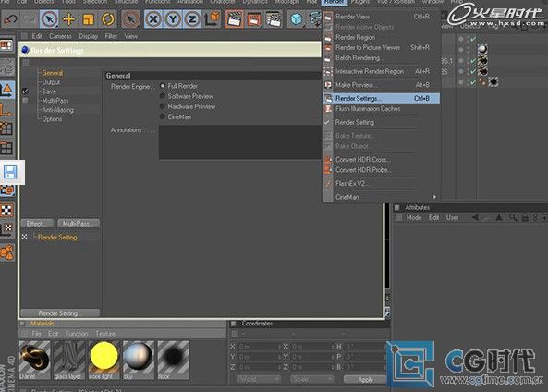This screenshot has height=392, width=548.
Task: Choose Render Region menu entry
Action: 355,37
